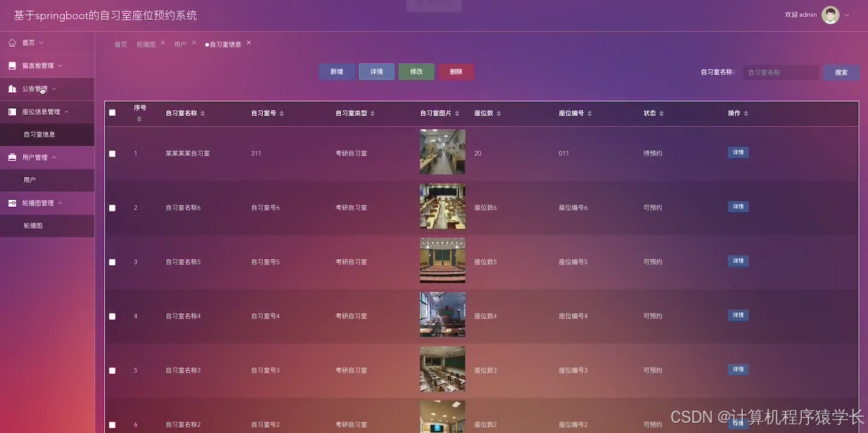Open 详情 for 自习室名称4 row
Viewport: 868px width, 433px height.
(739, 315)
